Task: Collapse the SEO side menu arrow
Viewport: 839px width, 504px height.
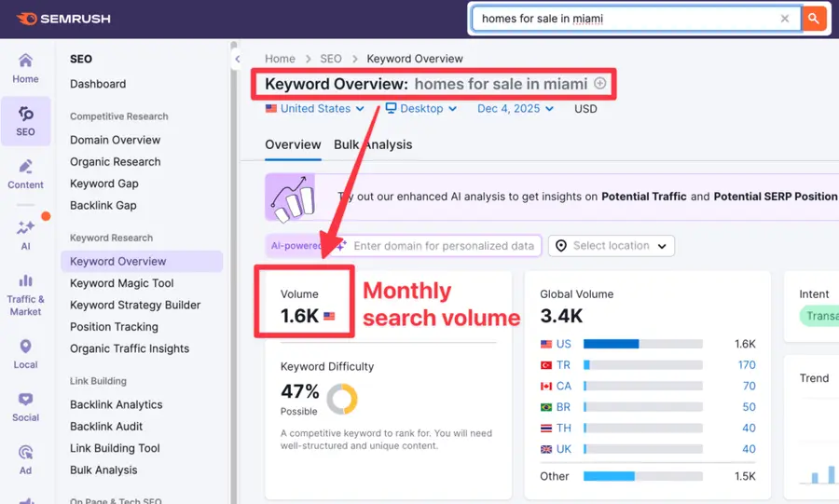Action: (237, 59)
